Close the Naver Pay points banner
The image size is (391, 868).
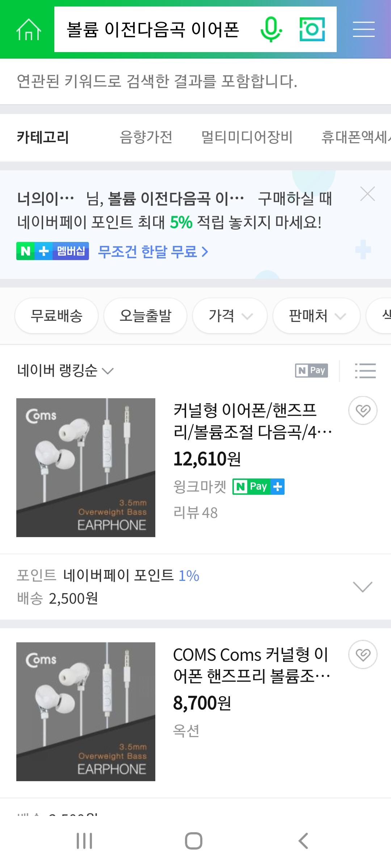tap(367, 194)
